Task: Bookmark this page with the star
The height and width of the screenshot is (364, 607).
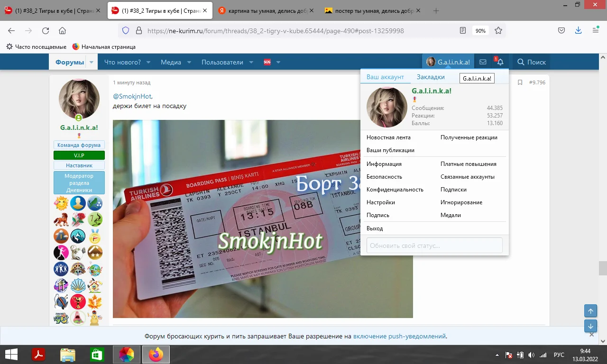Action: [x=498, y=30]
